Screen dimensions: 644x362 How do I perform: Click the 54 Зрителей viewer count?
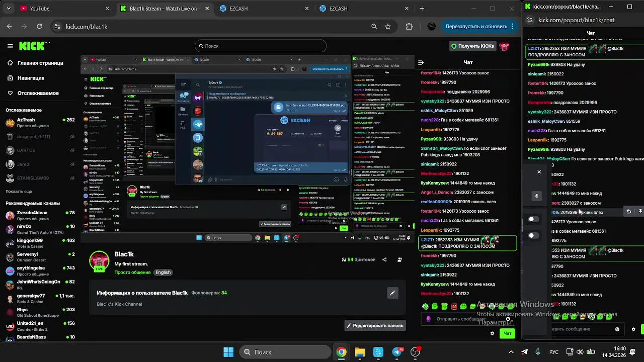click(x=359, y=259)
